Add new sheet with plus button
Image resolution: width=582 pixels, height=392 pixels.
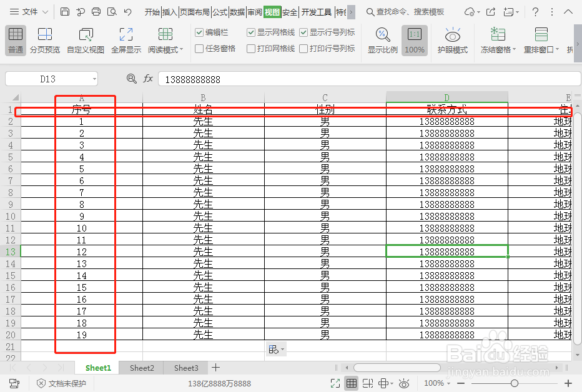click(x=215, y=368)
